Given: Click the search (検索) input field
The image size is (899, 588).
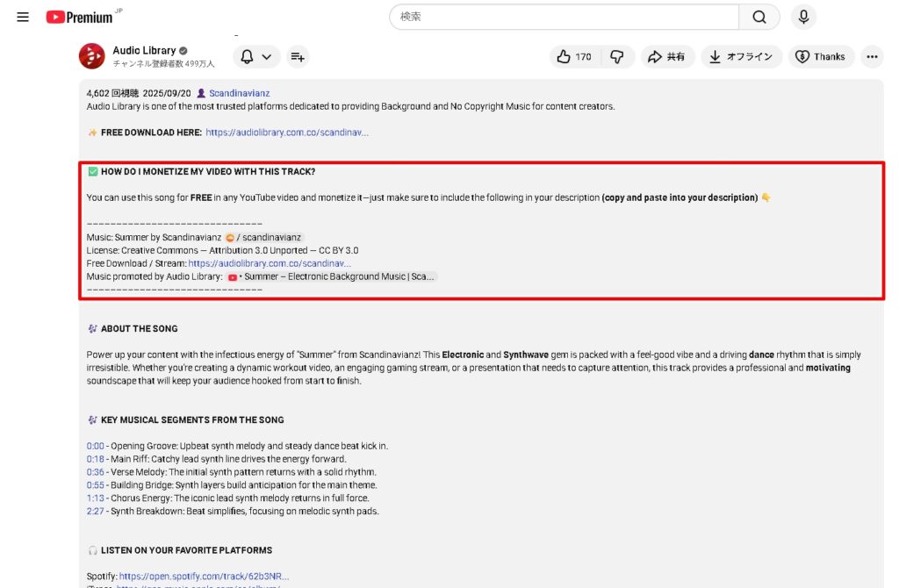Looking at the screenshot, I should click(564, 17).
